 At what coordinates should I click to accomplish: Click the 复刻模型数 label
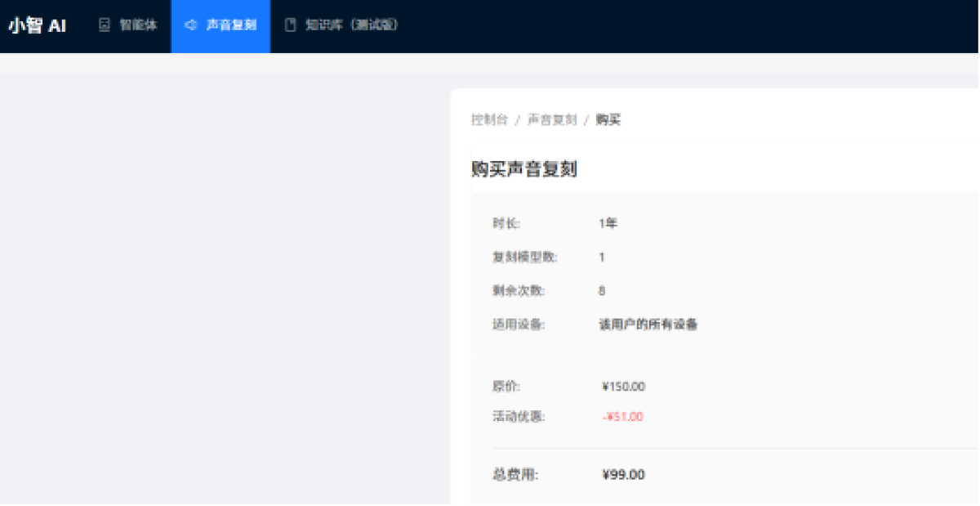pos(525,257)
